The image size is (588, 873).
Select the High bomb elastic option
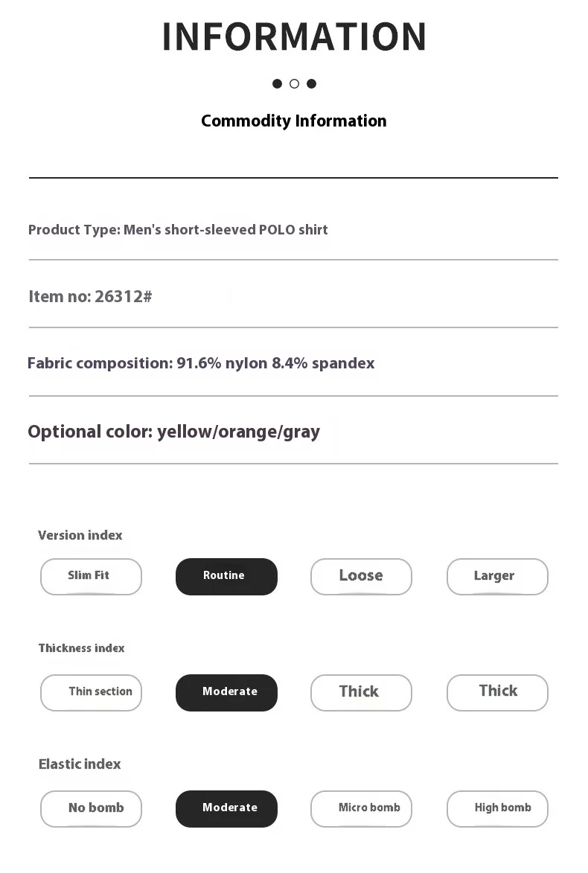(x=497, y=808)
